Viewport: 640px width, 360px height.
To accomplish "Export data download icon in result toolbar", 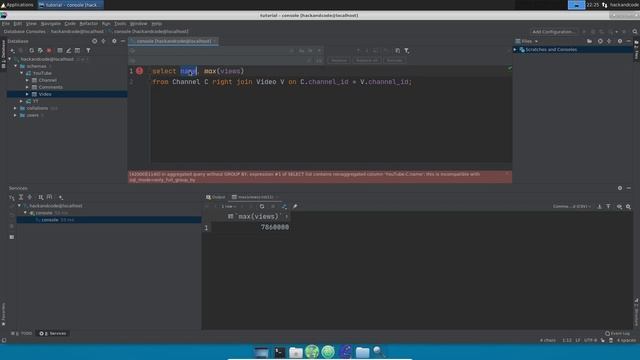I will (599, 207).
